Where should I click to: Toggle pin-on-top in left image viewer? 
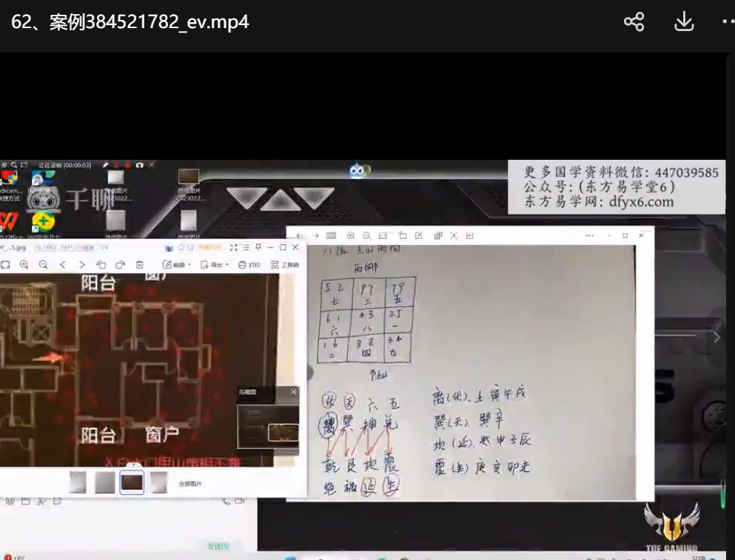tap(258, 247)
